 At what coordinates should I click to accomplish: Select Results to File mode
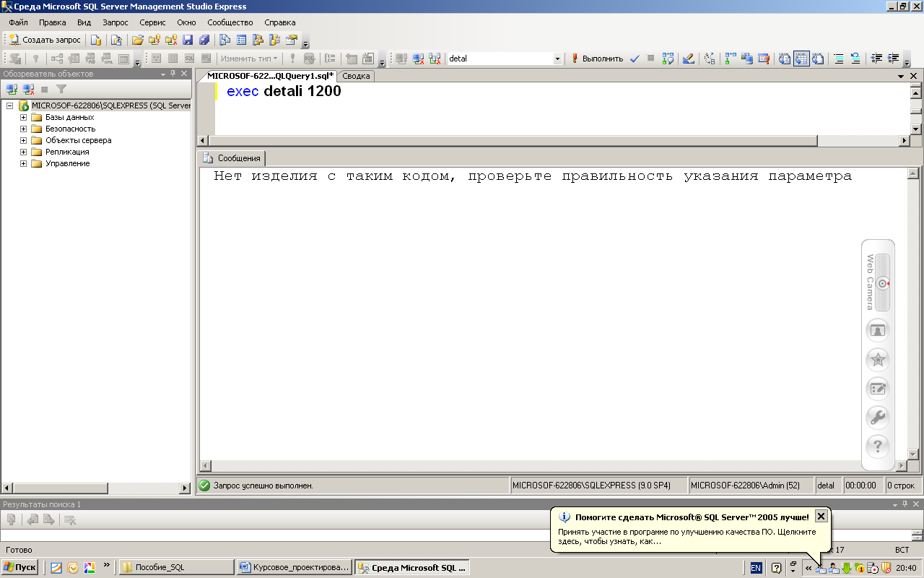pyautogui.click(x=818, y=59)
